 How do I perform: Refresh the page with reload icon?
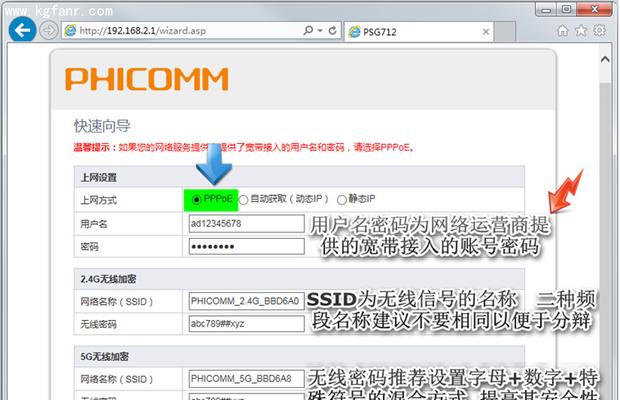333,30
